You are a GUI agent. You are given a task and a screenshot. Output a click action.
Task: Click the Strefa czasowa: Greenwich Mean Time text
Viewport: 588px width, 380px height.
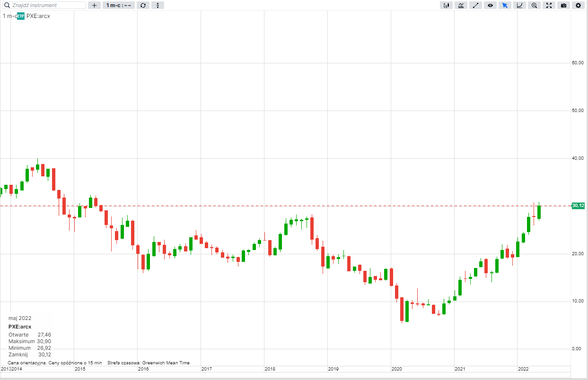pos(149,363)
